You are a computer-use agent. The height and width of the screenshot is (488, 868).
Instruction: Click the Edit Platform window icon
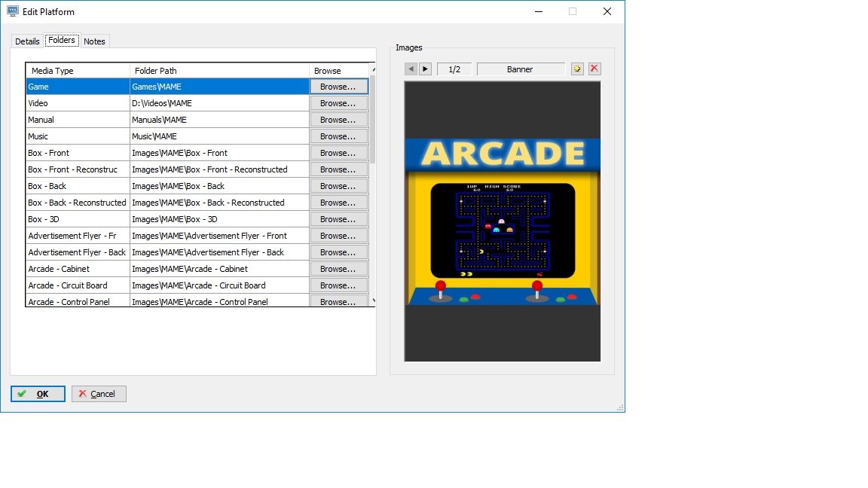point(12,11)
